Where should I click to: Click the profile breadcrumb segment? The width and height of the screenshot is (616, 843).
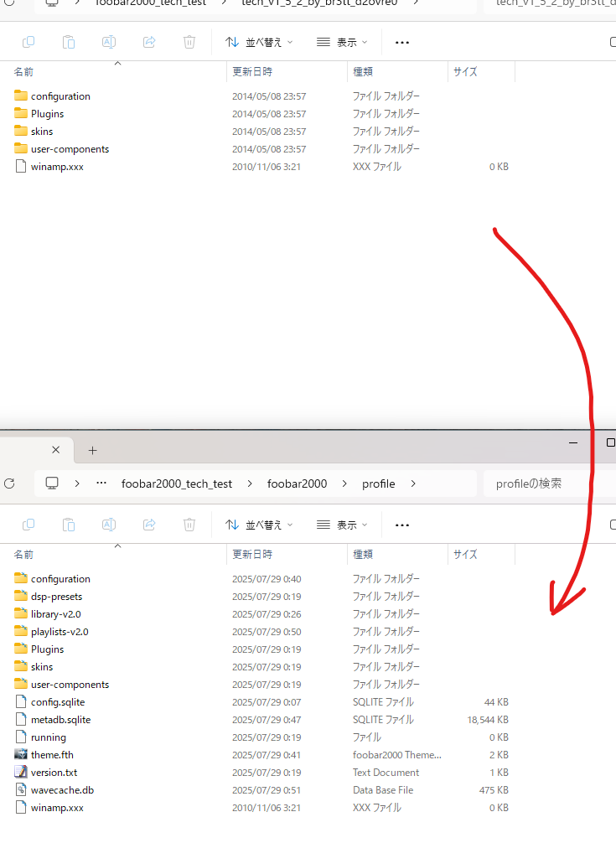[379, 484]
